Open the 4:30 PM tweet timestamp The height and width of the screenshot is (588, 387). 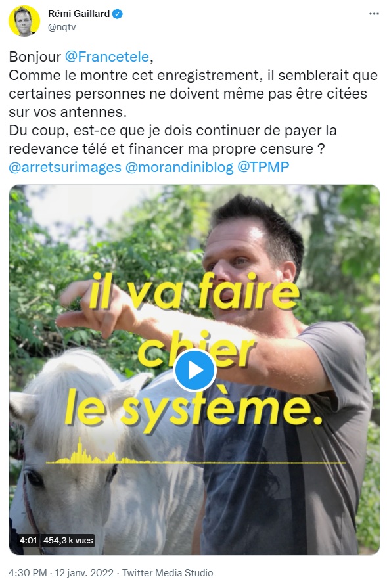point(28,573)
